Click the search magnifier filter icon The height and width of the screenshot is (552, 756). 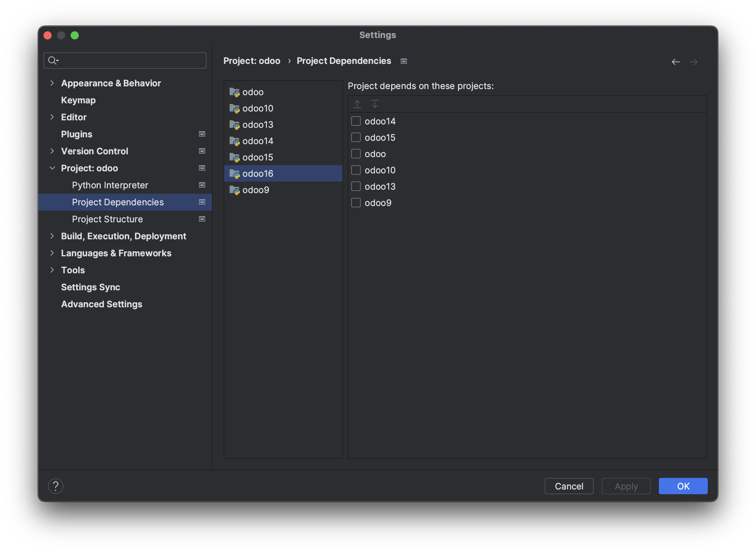(53, 60)
